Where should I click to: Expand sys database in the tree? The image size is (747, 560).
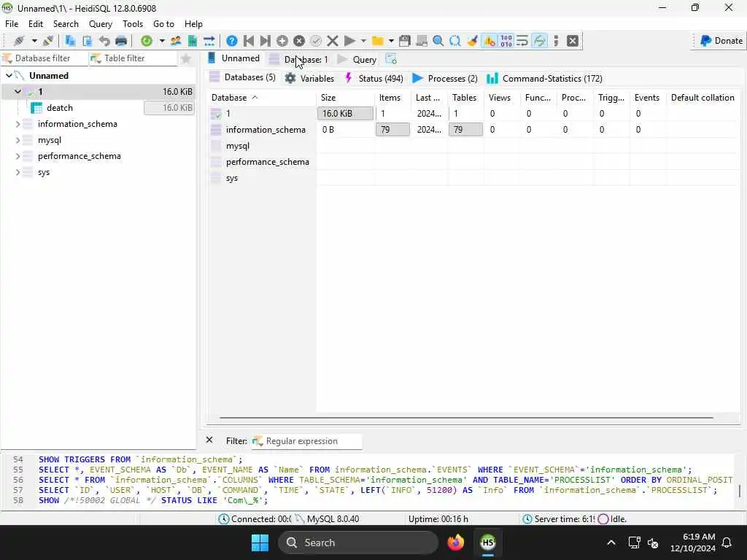point(18,172)
